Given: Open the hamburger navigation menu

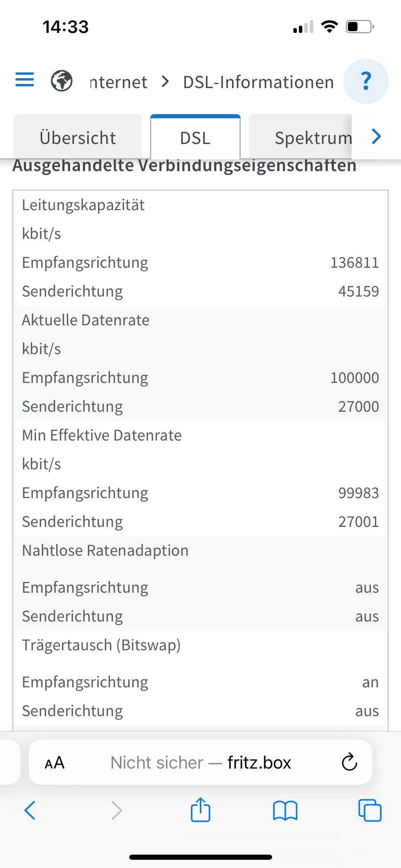Looking at the screenshot, I should click(25, 80).
